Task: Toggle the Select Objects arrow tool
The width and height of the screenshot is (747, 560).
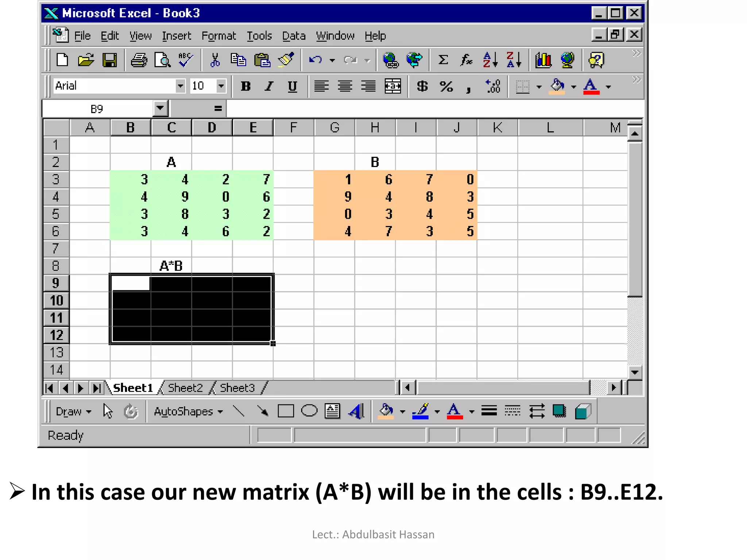Action: click(x=108, y=411)
